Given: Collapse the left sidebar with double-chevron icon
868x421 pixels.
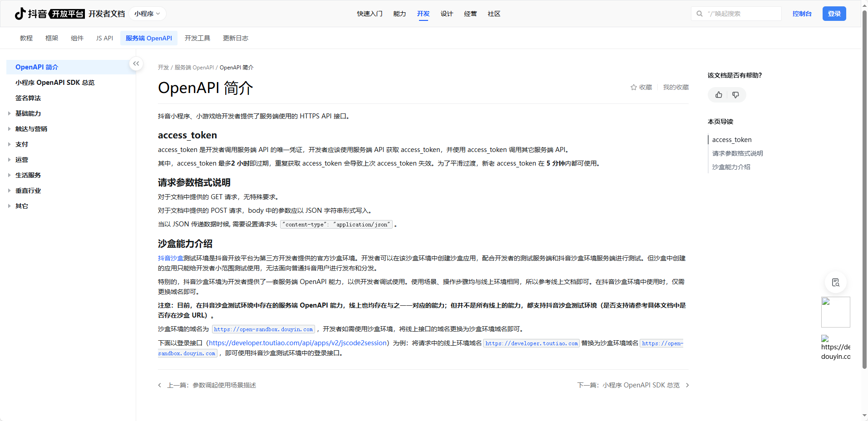Looking at the screenshot, I should (x=136, y=64).
